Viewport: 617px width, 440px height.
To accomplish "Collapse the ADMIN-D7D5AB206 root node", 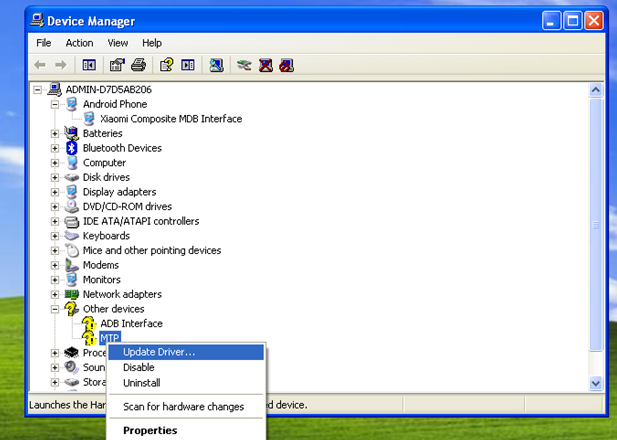I will click(x=37, y=90).
